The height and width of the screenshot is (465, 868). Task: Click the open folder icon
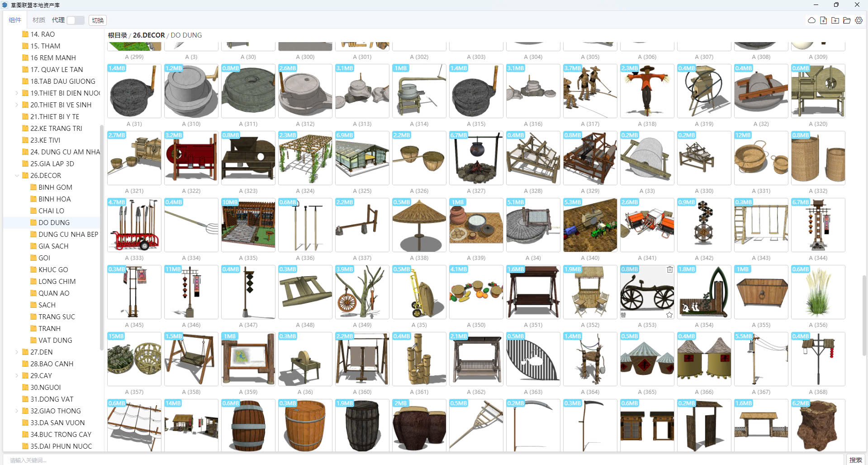[x=847, y=20]
